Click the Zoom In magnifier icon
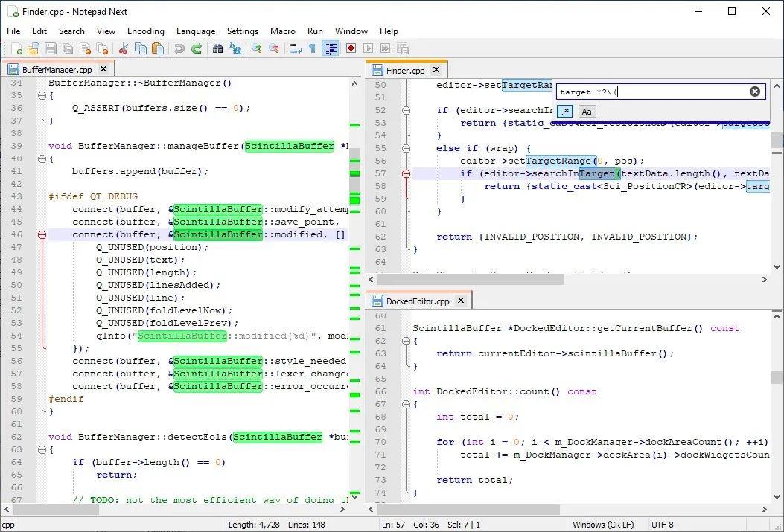 click(x=257, y=48)
